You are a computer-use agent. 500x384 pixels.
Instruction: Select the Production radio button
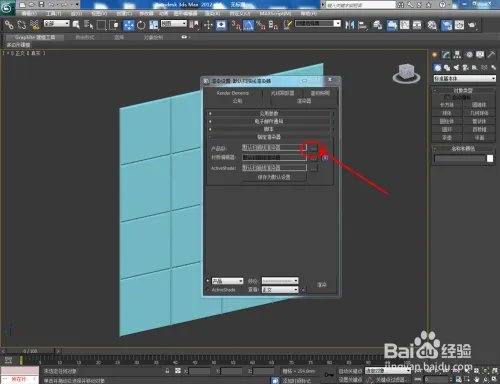click(208, 281)
